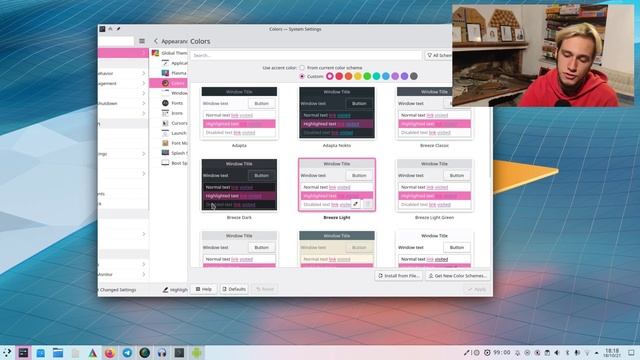Image resolution: width=640 pixels, height=360 pixels.
Task: Toggle Highlight Changed Settings
Action: [x=175, y=289]
